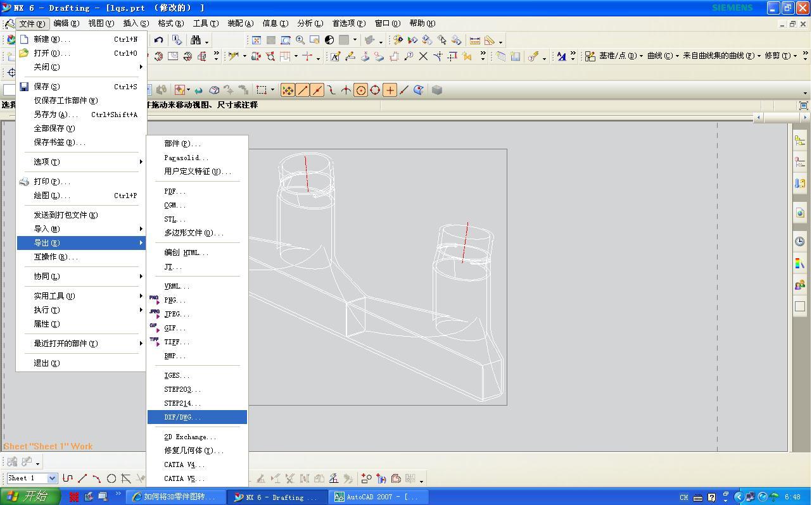Screen dimensions: 812x505
Task: Click the undo arrow icon in the toolbar
Action: [x=158, y=40]
